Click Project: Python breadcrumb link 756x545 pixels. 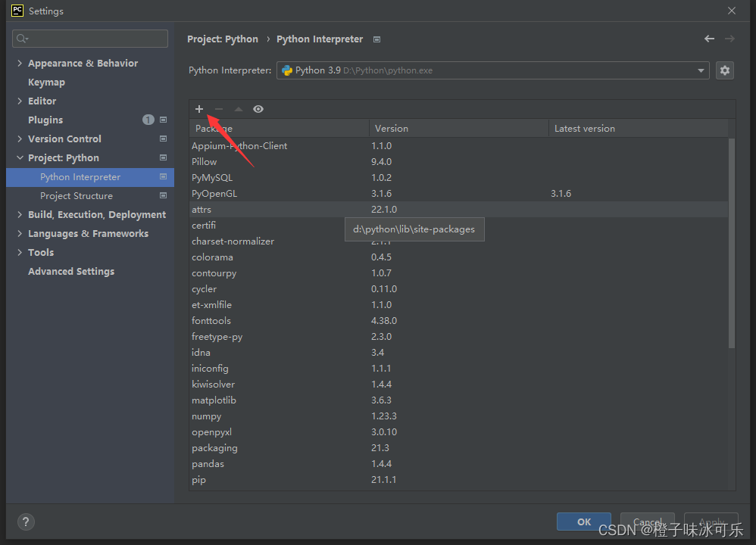[x=223, y=39]
